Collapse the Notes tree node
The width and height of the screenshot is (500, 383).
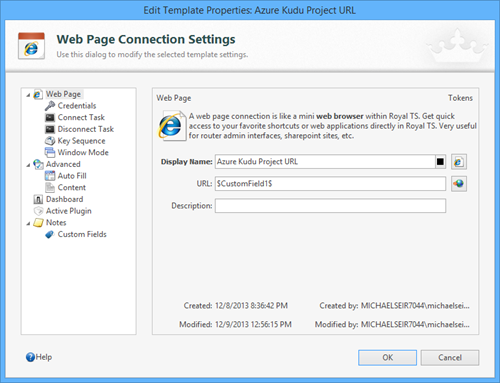coord(28,223)
